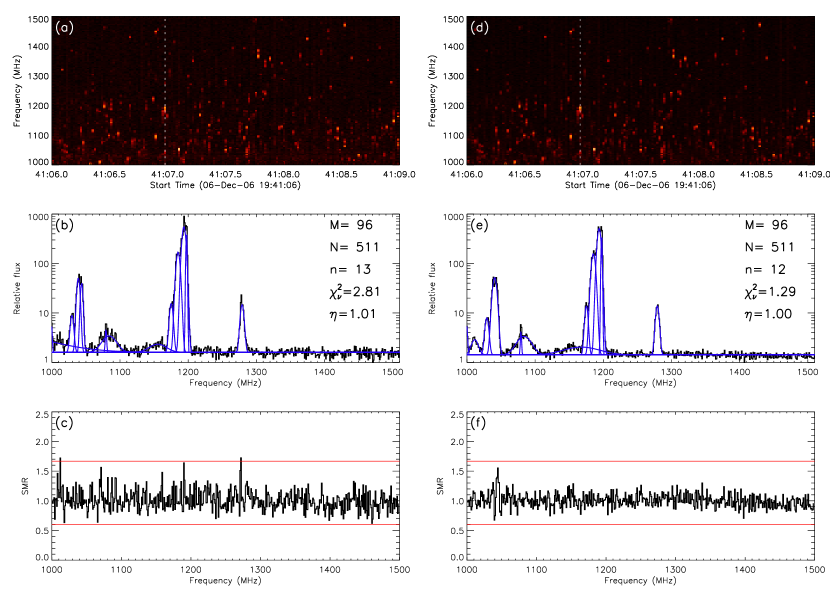Click the chi-squared value 2.81

tap(355, 291)
